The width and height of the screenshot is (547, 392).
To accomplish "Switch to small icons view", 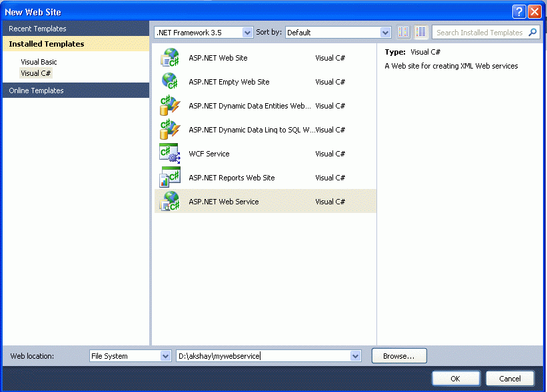I will (403, 32).
